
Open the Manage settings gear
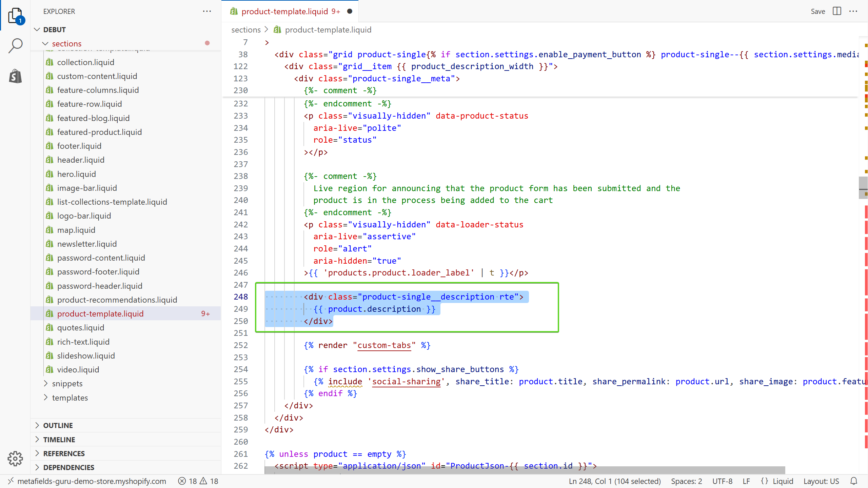click(15, 459)
